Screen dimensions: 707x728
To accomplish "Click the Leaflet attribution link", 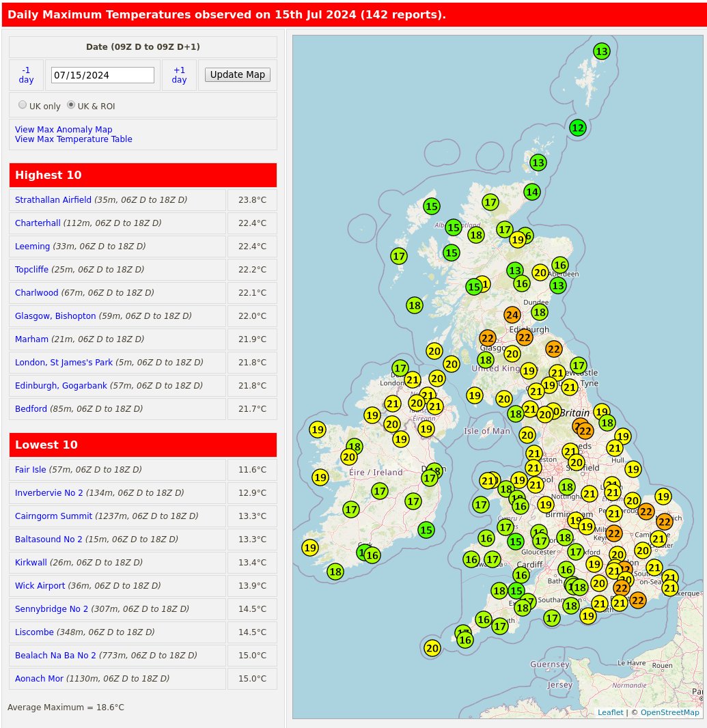I will tap(611, 712).
